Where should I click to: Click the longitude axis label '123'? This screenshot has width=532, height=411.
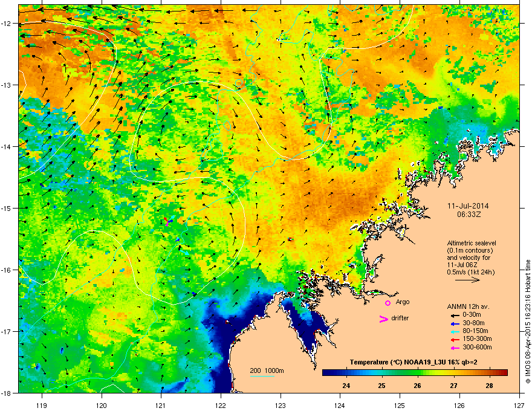point(281,405)
